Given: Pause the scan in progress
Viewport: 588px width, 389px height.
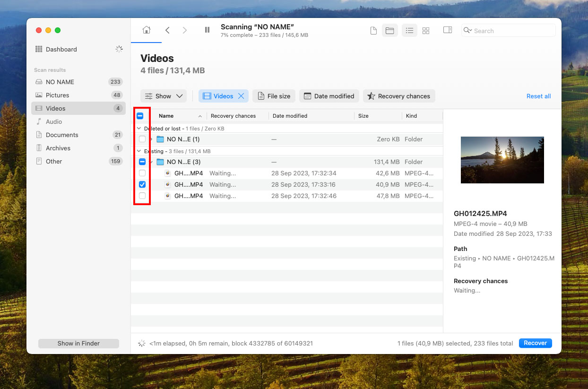Looking at the screenshot, I should pyautogui.click(x=207, y=30).
